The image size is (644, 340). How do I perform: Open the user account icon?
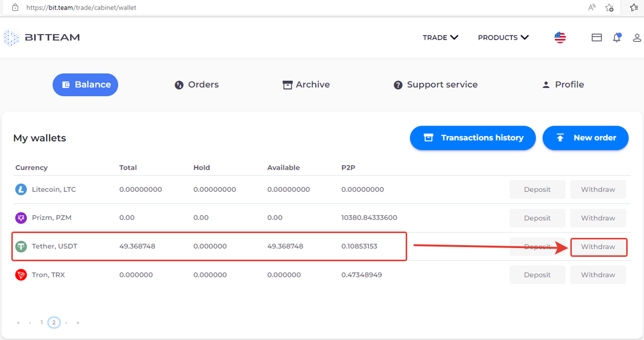(x=637, y=38)
